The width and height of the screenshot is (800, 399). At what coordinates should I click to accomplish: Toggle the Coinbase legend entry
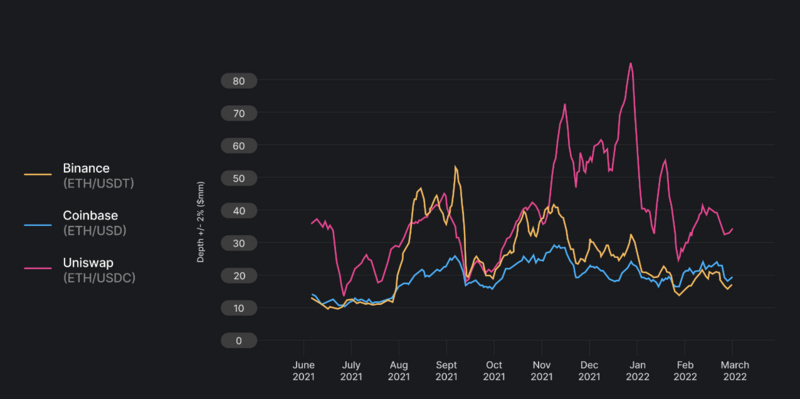point(79,223)
